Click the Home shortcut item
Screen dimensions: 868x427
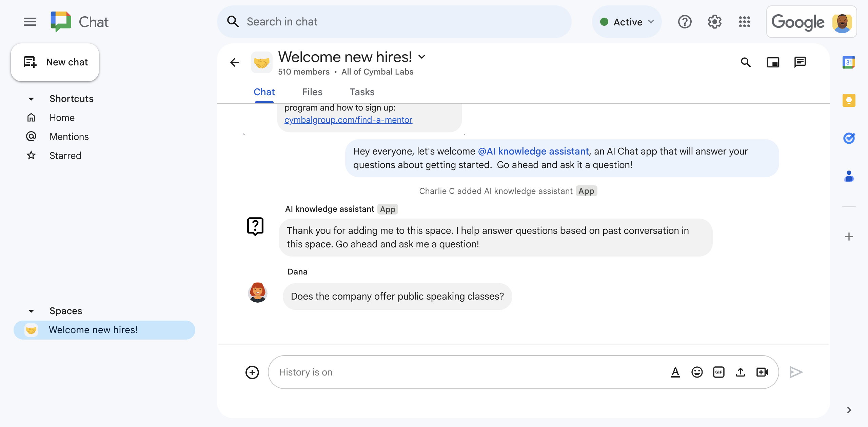[x=62, y=117]
